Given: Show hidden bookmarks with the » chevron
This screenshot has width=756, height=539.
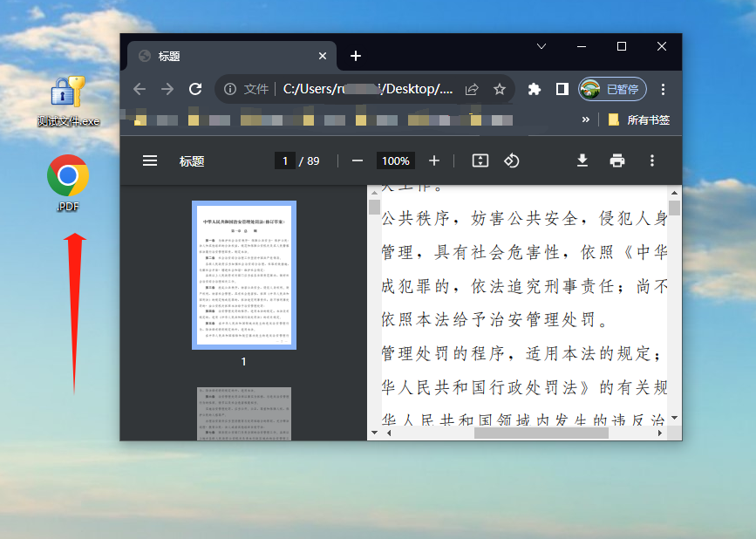Looking at the screenshot, I should tap(585, 119).
